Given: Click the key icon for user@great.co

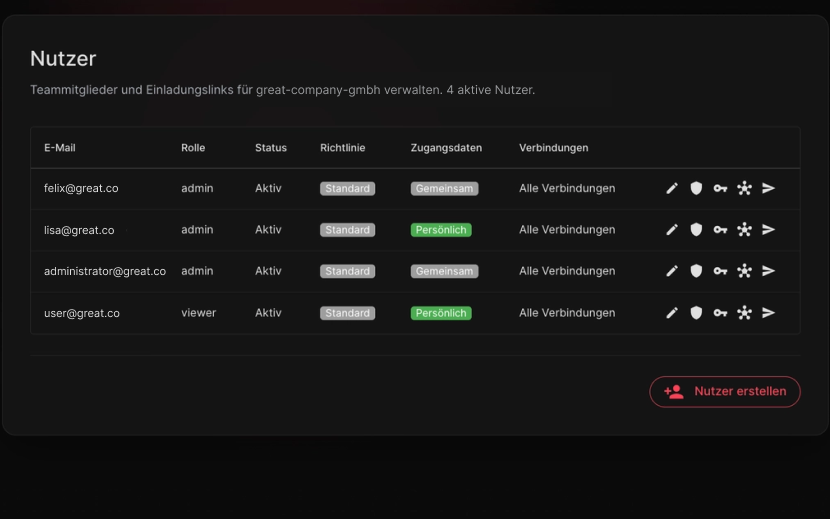Looking at the screenshot, I should [720, 312].
